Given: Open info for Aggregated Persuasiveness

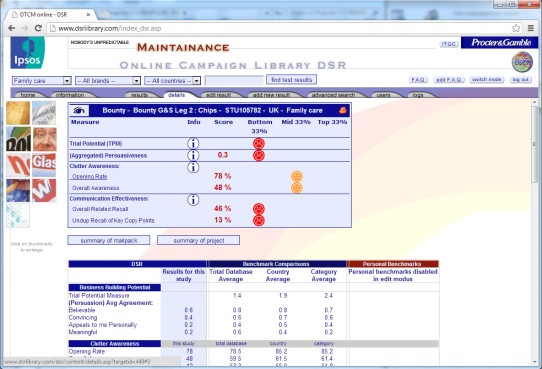Looking at the screenshot, I should 193,155.
